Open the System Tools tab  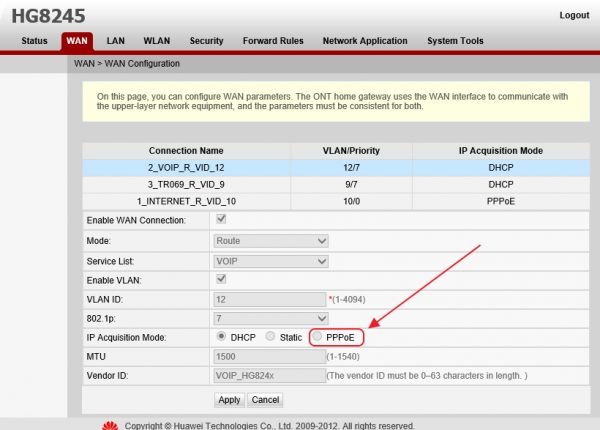[455, 41]
